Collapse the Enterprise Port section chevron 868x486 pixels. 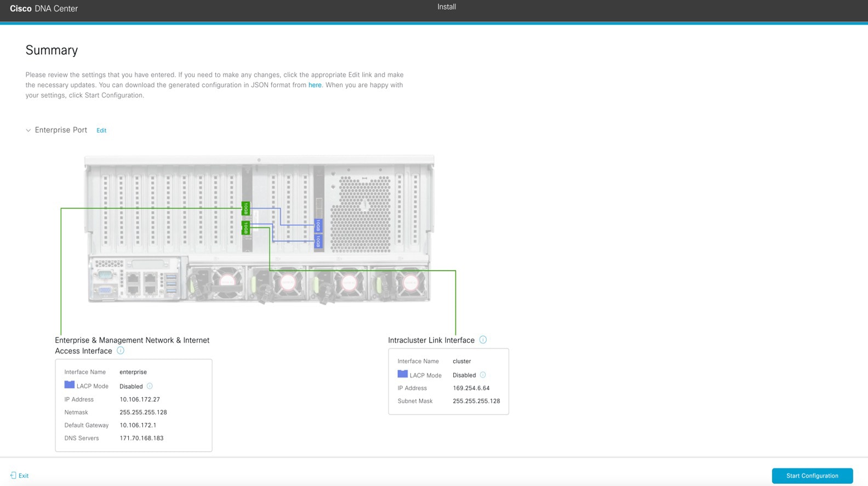point(28,130)
